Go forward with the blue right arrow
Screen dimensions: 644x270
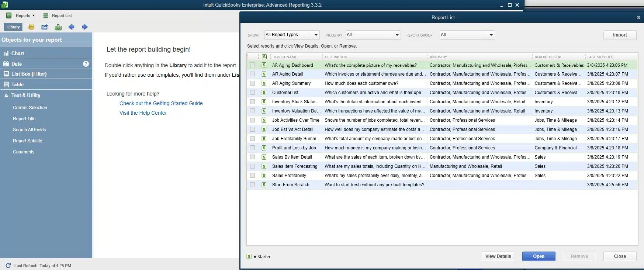(x=85, y=27)
